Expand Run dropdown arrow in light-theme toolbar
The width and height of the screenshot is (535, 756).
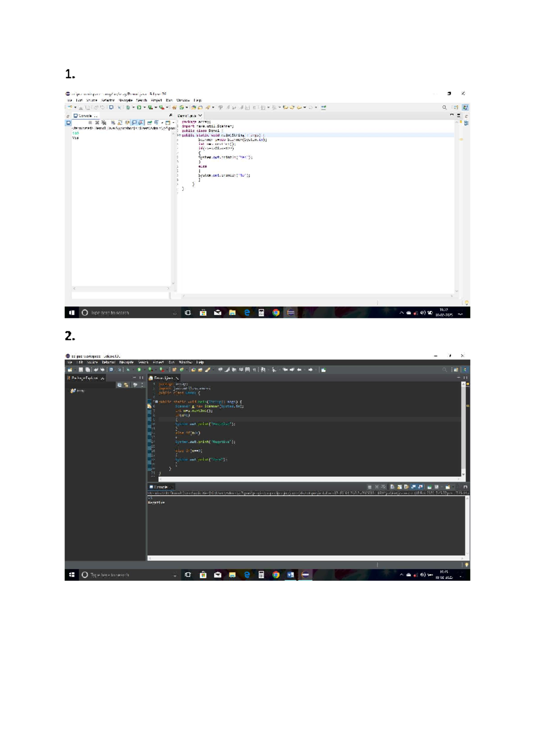(x=144, y=107)
